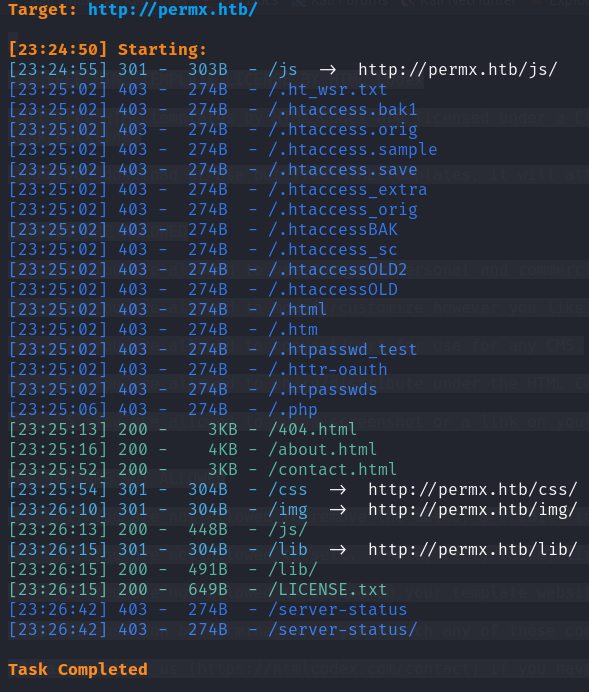
Task: Select the /lib/ path with 491B size
Action: click(x=293, y=570)
